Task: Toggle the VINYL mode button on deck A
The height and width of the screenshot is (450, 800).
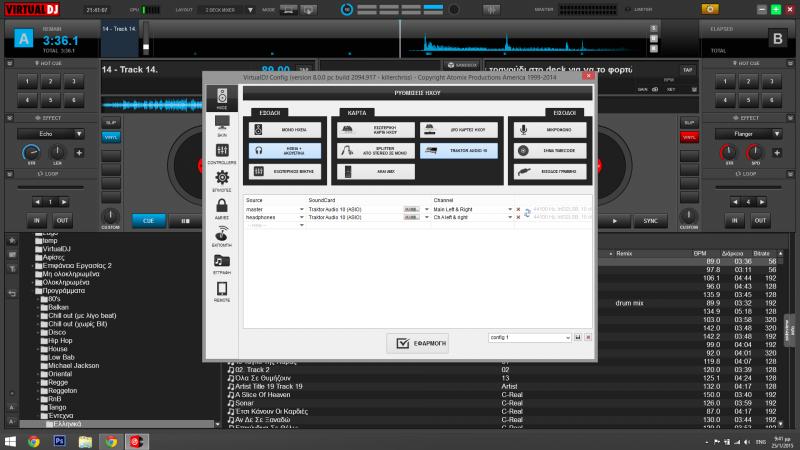Action: [112, 136]
